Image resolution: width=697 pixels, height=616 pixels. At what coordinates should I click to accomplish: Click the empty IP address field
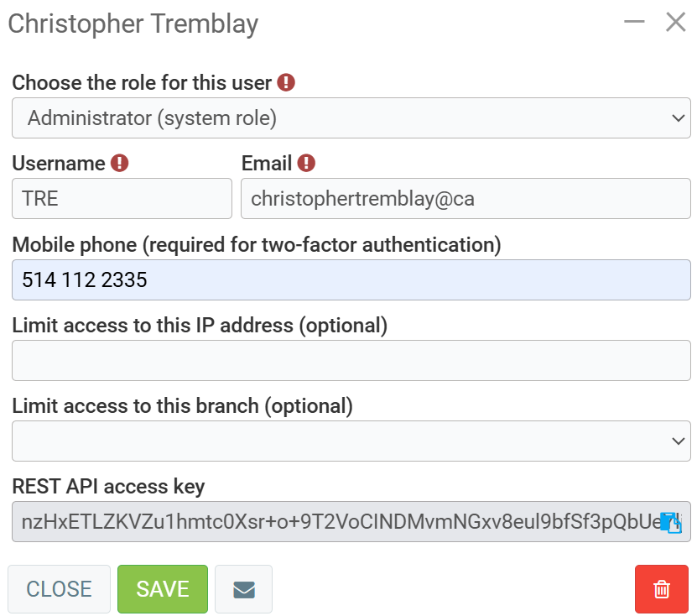pos(351,360)
